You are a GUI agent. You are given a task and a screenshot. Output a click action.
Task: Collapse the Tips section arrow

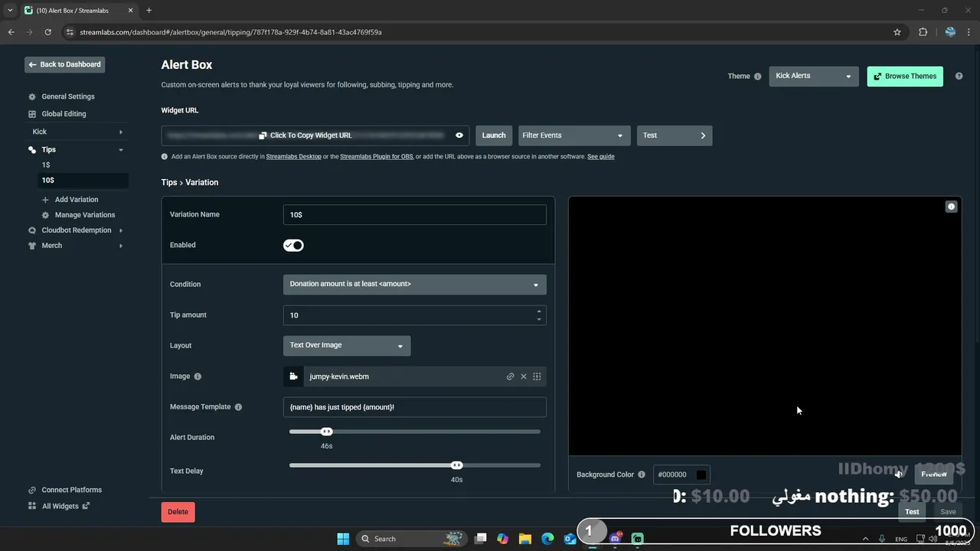tap(121, 150)
